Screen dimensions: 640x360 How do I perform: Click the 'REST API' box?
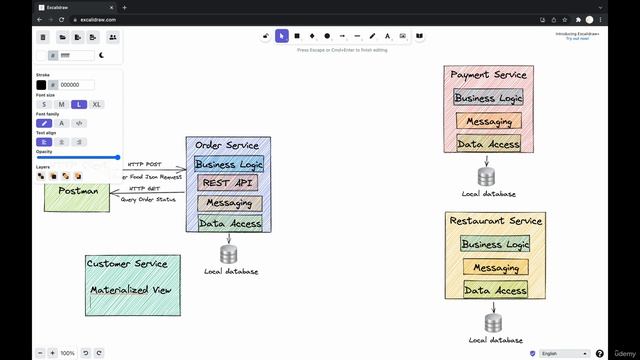point(228,183)
